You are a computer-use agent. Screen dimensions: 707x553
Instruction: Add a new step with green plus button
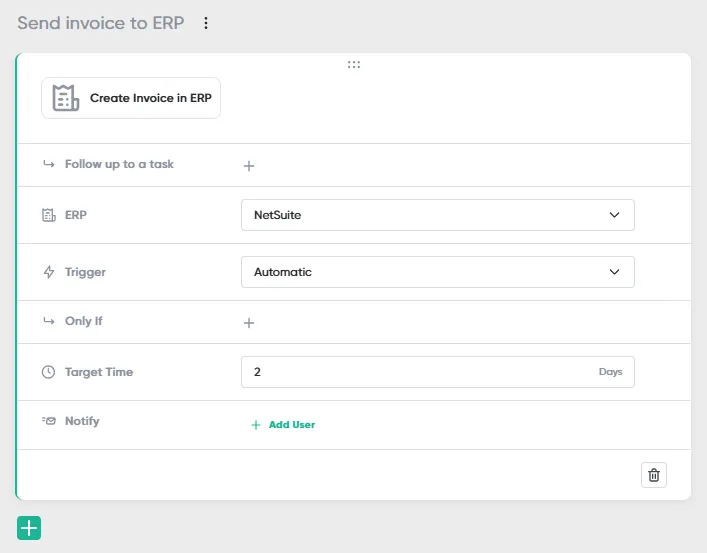[x=29, y=528]
